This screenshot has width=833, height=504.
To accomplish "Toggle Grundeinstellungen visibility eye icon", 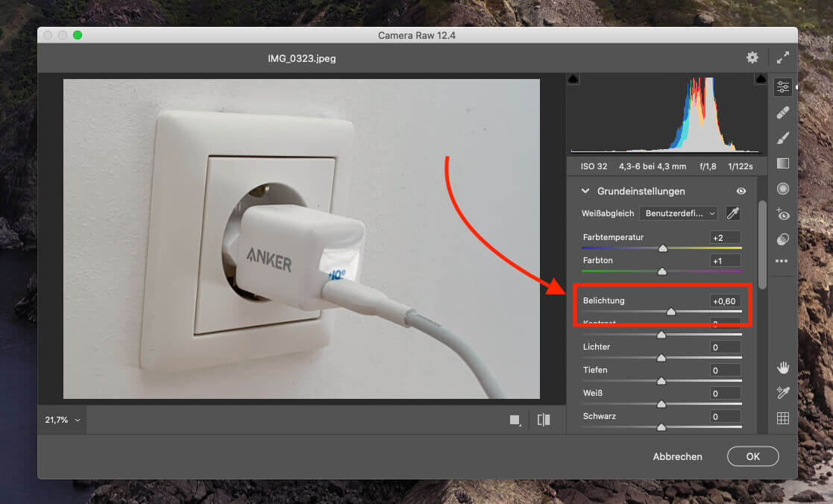I will [x=741, y=192].
